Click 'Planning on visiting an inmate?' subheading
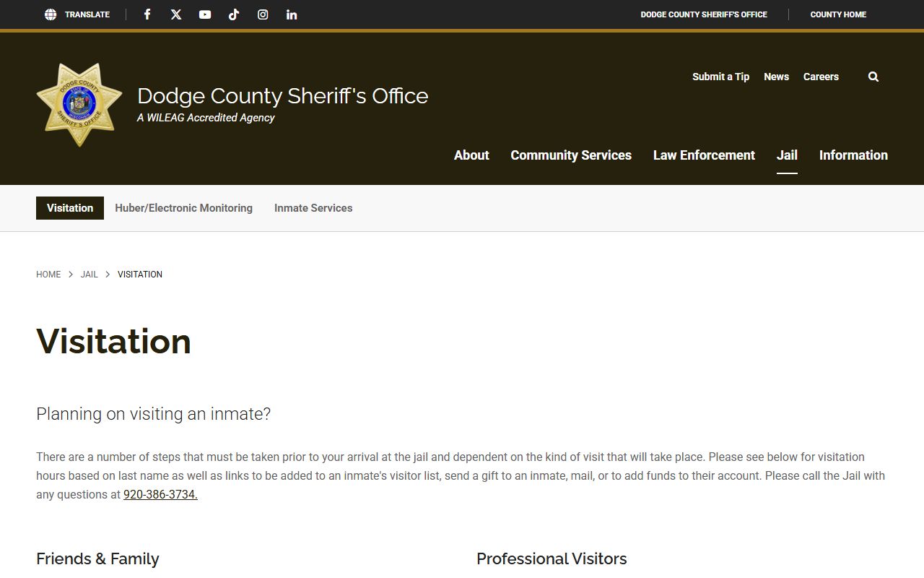Screen dimensions: 924x578 click(153, 414)
